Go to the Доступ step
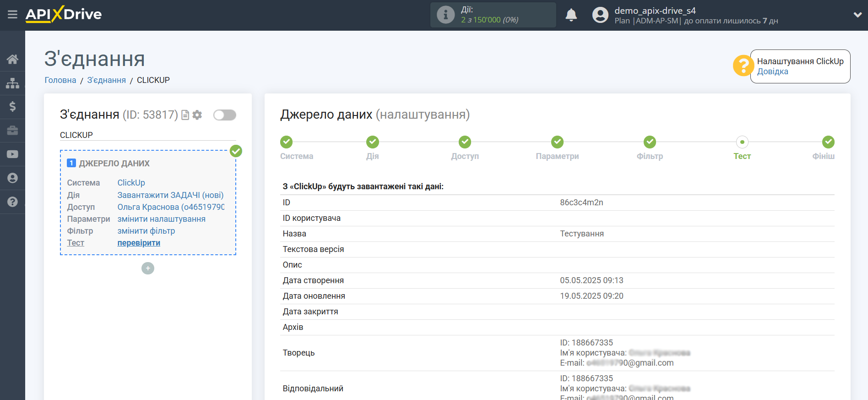 tap(465, 142)
